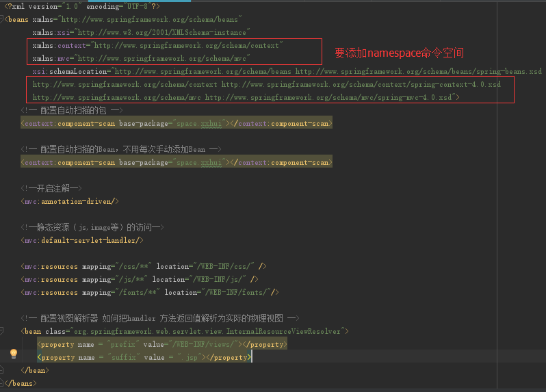Viewport: 546px width, 392px height.
Task: Collapse the InternalResourceViewResolver <bean> fold marker
Action: coord(1,330)
